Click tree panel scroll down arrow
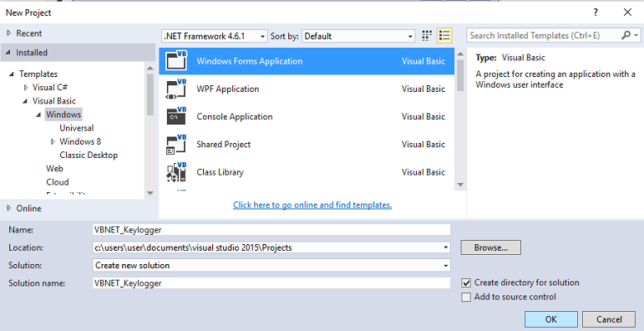This screenshot has height=331, width=644. pos(150,193)
